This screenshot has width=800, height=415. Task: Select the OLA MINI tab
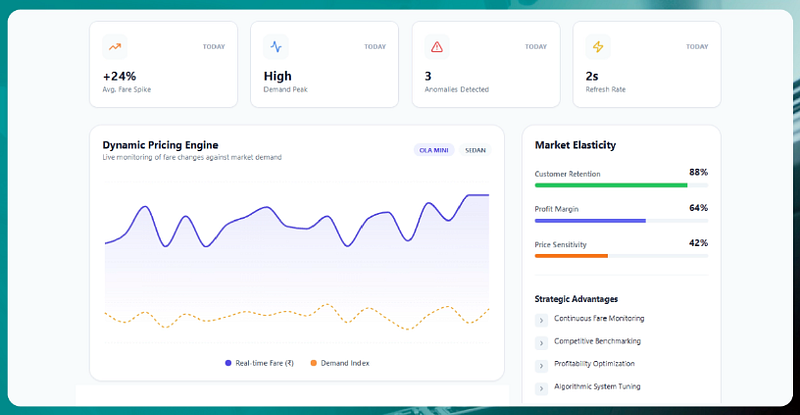pyautogui.click(x=434, y=150)
